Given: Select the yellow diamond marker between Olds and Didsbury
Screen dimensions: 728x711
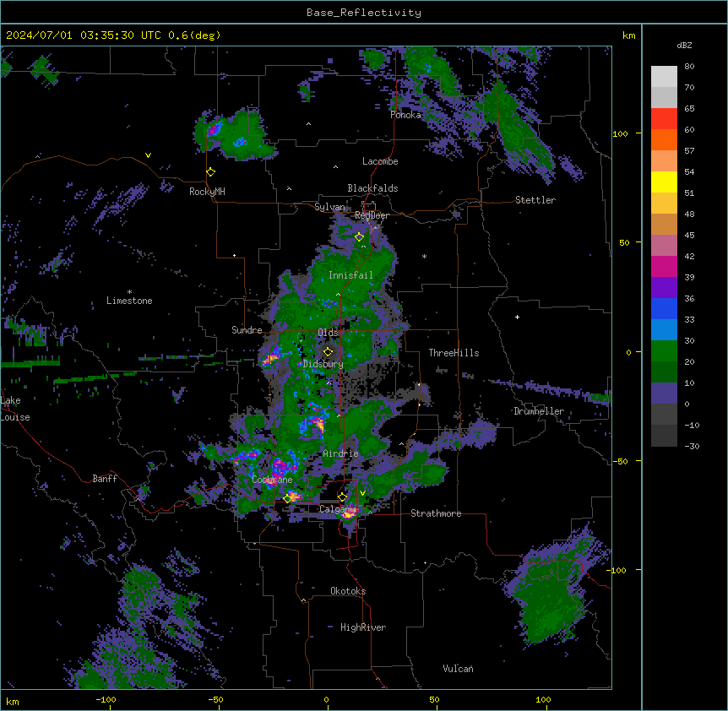Looking at the screenshot, I should tap(328, 352).
